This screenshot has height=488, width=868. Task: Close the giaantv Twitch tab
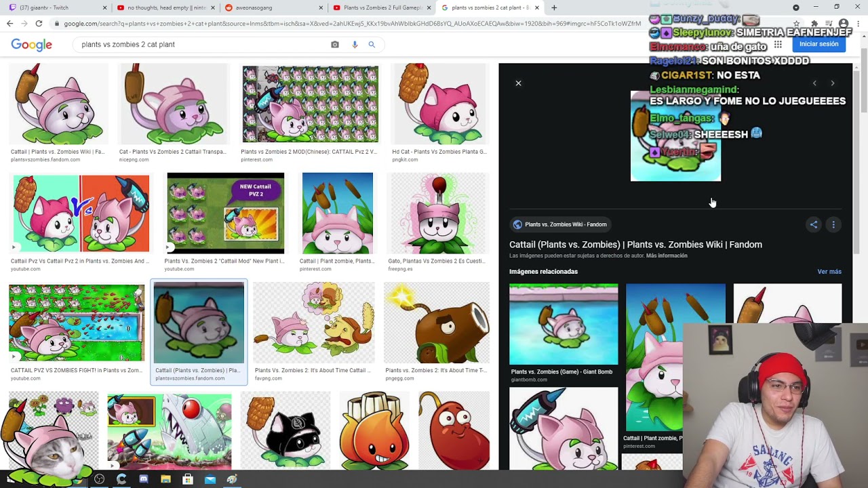[104, 7]
